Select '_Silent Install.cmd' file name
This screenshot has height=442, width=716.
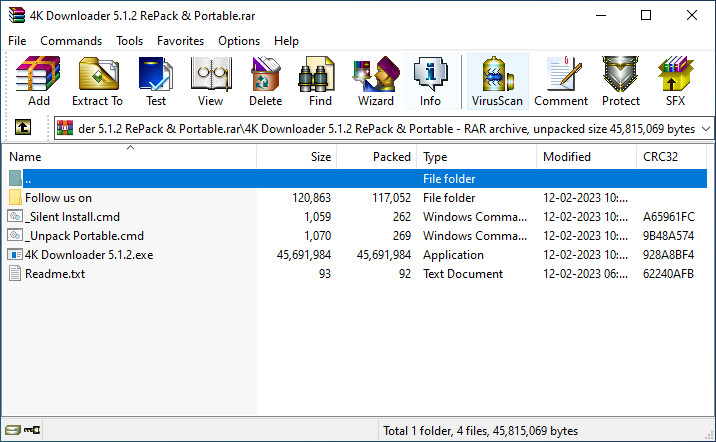tap(73, 217)
